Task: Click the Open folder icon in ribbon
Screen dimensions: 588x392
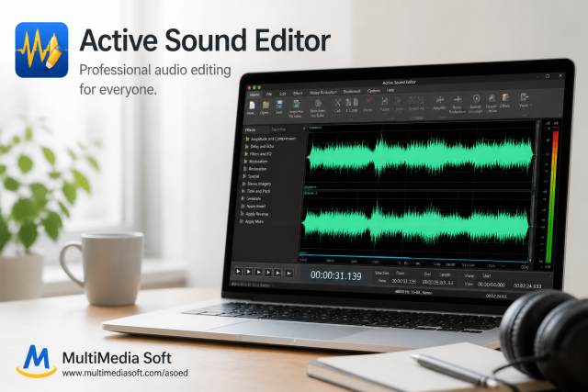Action: coord(266,106)
